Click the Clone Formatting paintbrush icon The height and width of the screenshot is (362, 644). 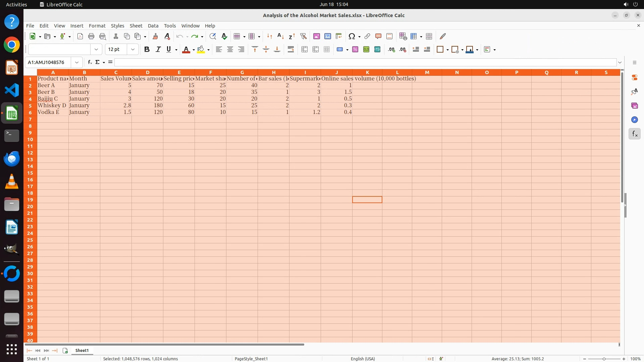click(x=155, y=36)
